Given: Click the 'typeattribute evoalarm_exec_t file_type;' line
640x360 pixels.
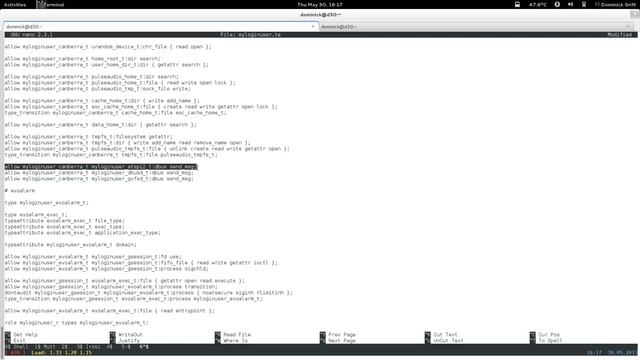Looking at the screenshot, I should point(64,220).
